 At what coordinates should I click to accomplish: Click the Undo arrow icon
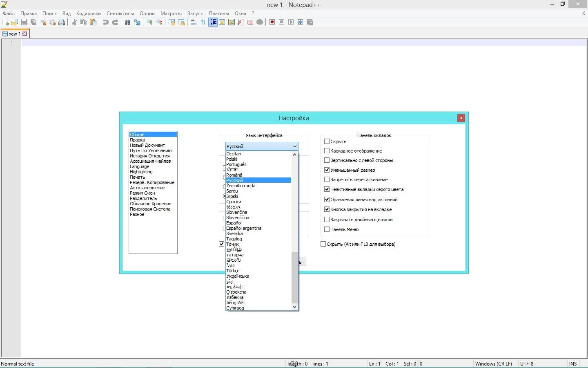[x=106, y=22]
